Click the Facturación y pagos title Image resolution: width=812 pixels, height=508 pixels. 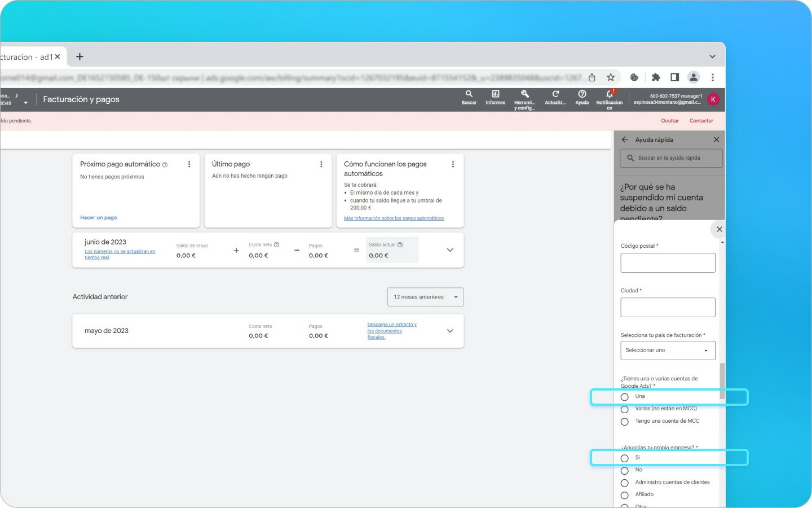(81, 99)
